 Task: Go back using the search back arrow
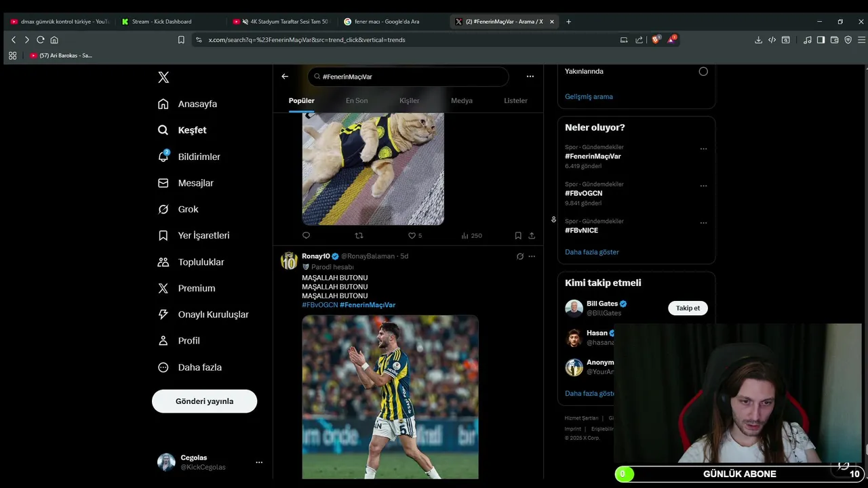285,77
